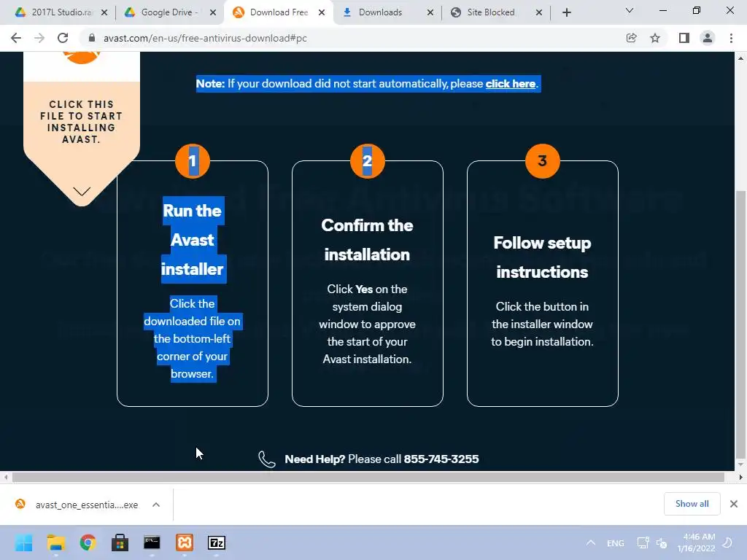Image resolution: width=747 pixels, height=560 pixels.
Task: Close the downloads bar
Action: tap(734, 504)
